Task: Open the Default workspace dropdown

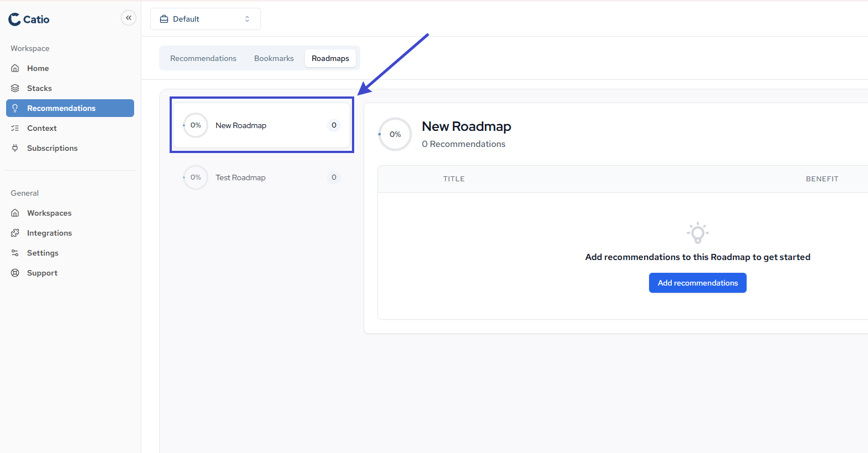Action: [205, 18]
